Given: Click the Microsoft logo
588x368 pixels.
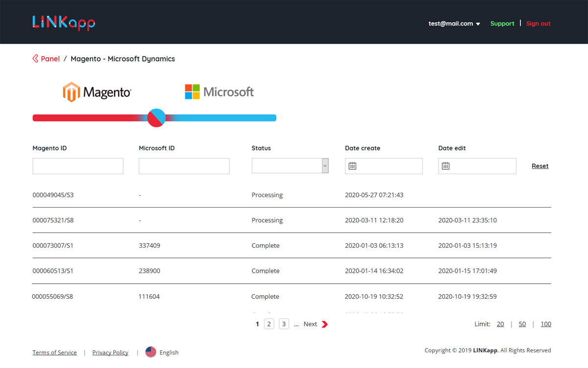Looking at the screenshot, I should 219,92.
